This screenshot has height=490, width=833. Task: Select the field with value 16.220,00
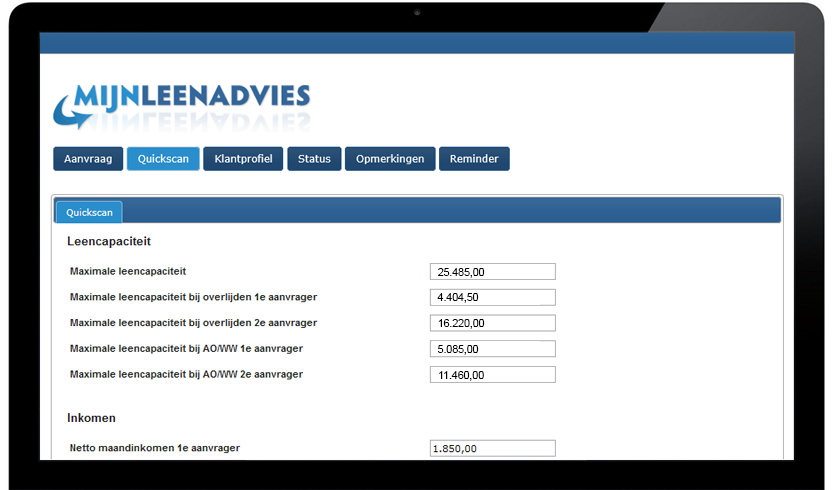492,323
